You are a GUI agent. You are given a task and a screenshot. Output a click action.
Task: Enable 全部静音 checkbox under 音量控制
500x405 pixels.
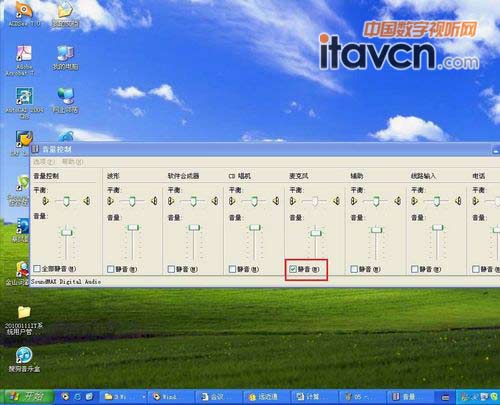coord(37,268)
